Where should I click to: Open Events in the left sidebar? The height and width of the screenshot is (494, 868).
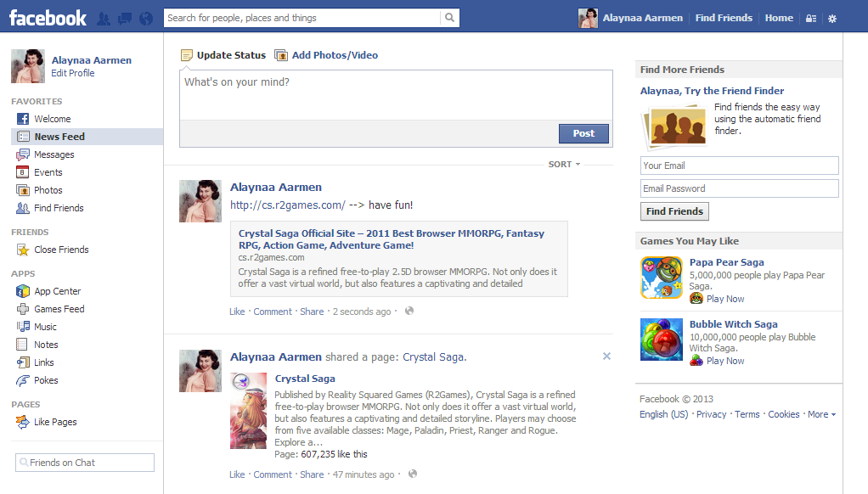(48, 172)
